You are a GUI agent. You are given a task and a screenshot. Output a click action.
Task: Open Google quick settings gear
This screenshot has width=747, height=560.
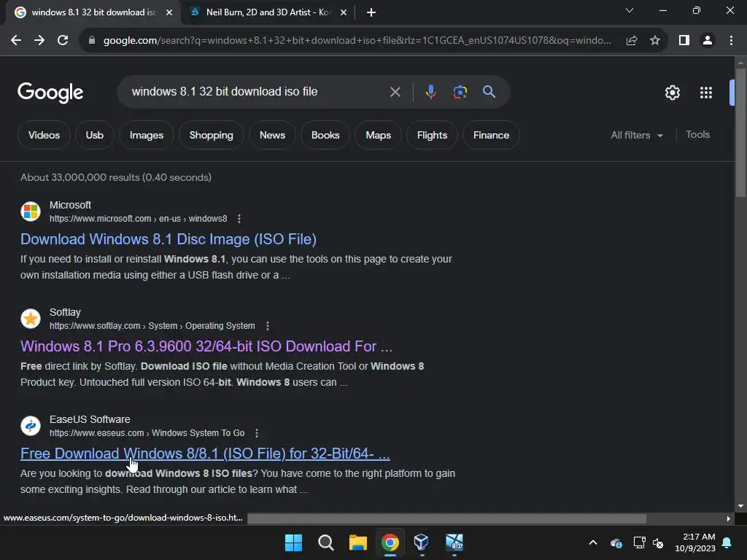coord(672,93)
